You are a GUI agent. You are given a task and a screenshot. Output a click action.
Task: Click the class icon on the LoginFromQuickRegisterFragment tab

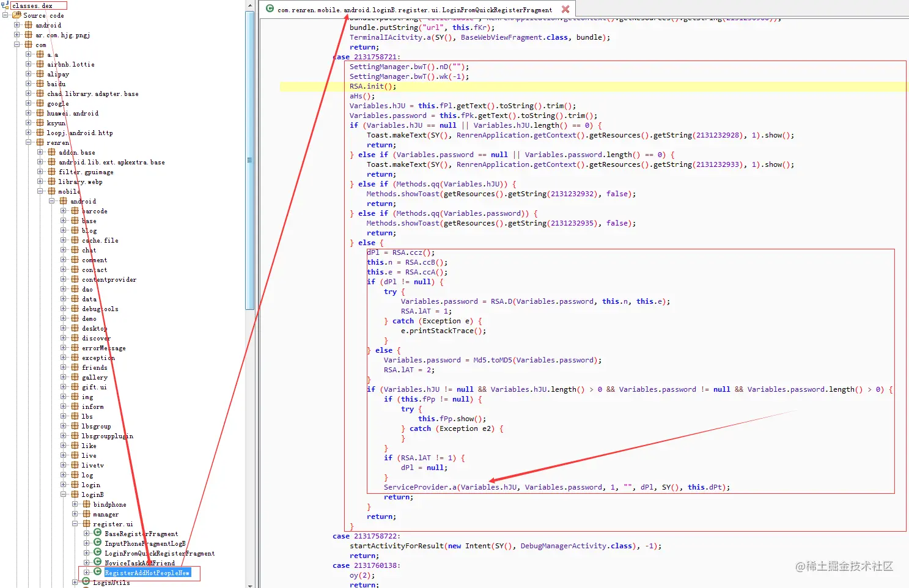coord(270,9)
